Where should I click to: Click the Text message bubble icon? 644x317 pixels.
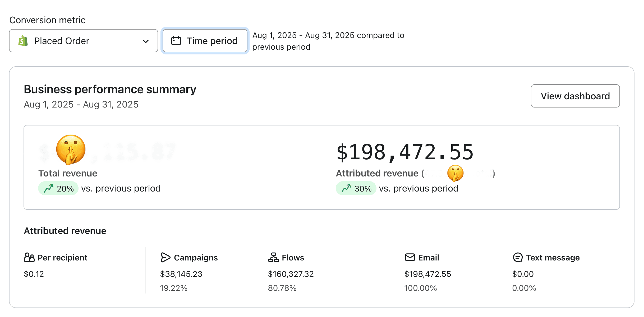[518, 257]
